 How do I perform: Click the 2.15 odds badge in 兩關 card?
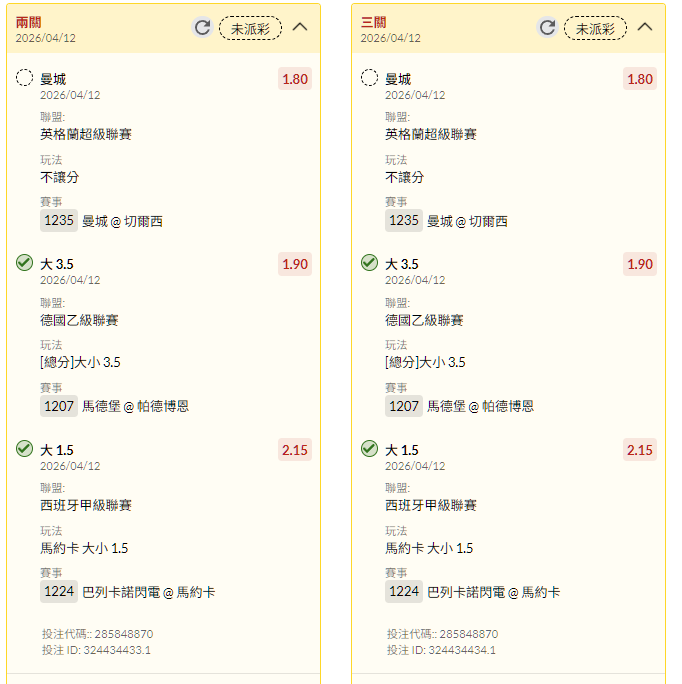coord(295,450)
